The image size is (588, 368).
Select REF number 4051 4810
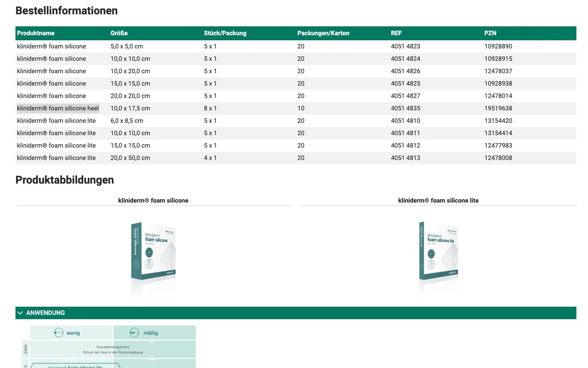(405, 121)
